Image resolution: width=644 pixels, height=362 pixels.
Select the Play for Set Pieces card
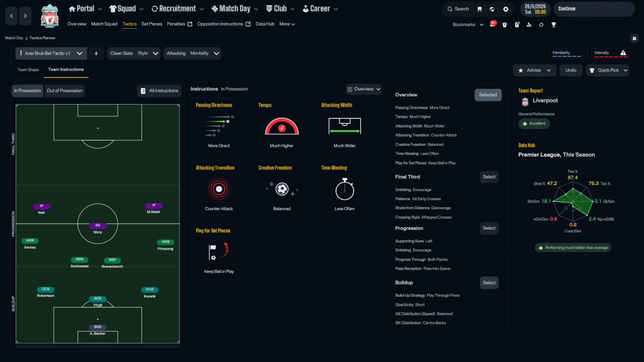point(219,252)
